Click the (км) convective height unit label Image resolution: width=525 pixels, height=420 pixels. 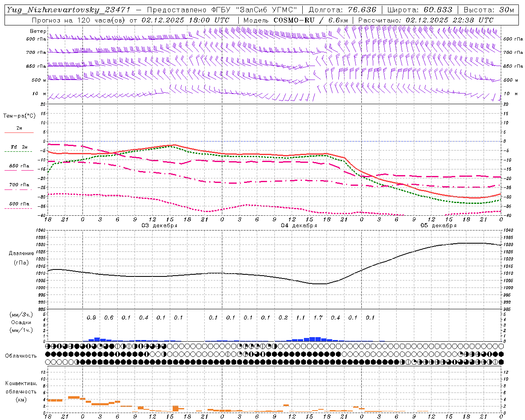(21, 399)
